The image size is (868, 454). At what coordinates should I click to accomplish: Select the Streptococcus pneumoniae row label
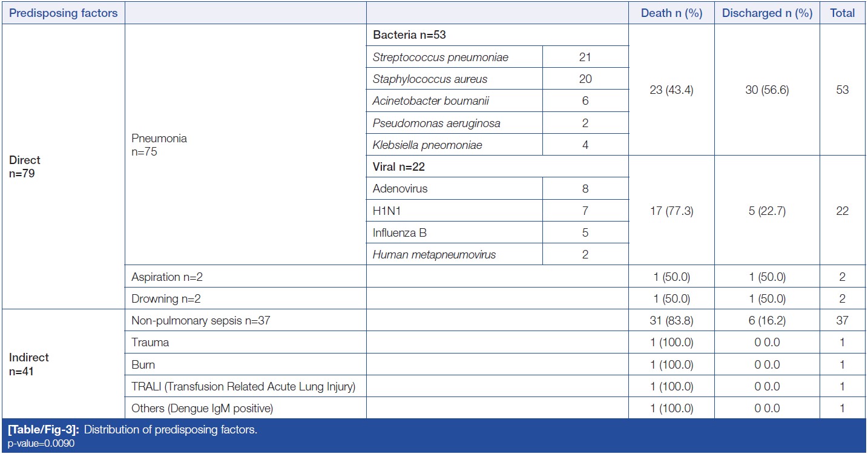440,58
